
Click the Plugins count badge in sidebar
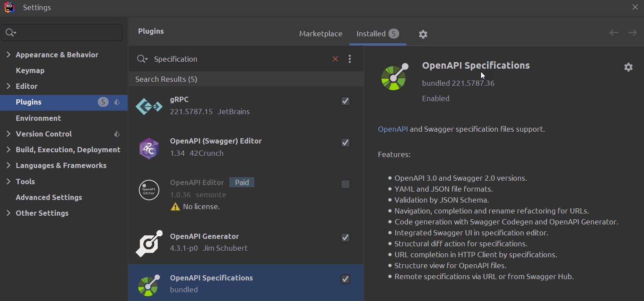coord(103,102)
